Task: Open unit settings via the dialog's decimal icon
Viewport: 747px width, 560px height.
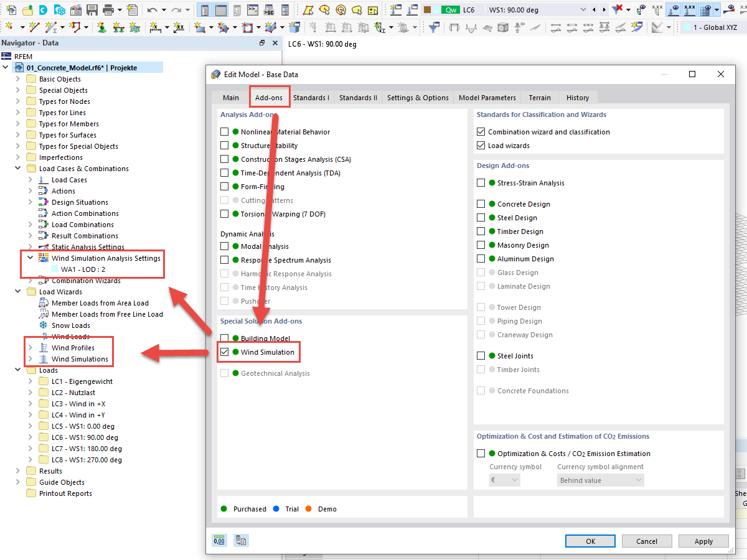Action: (219, 540)
